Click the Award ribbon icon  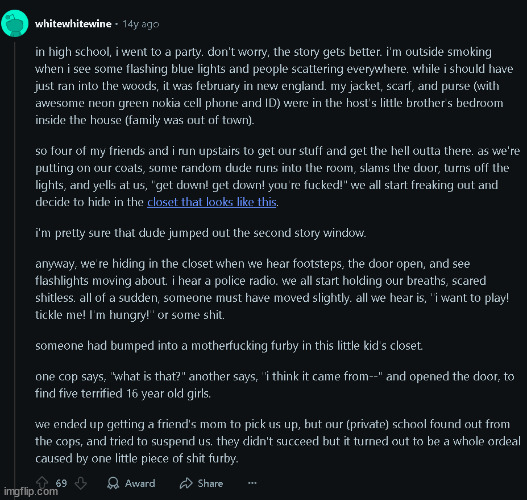tap(113, 483)
